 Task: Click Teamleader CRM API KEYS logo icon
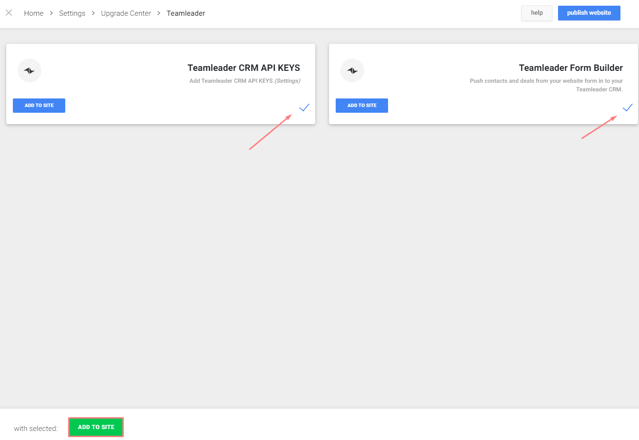[x=29, y=70]
